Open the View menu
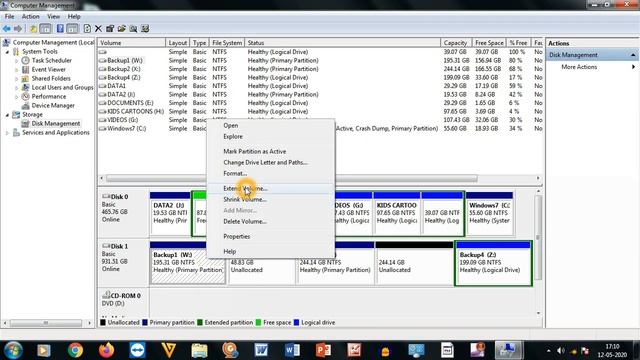This screenshot has width=640, height=360. (53, 16)
